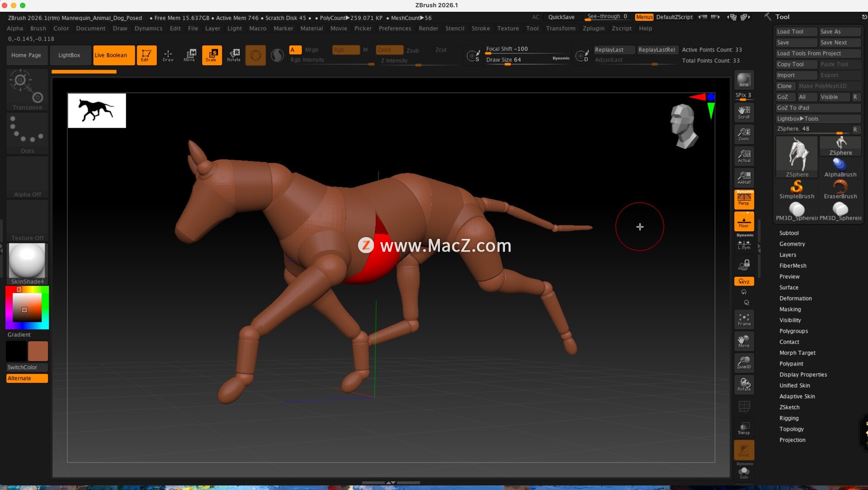Expand the Adaptive Skin section
The height and width of the screenshot is (490, 868).
click(797, 396)
